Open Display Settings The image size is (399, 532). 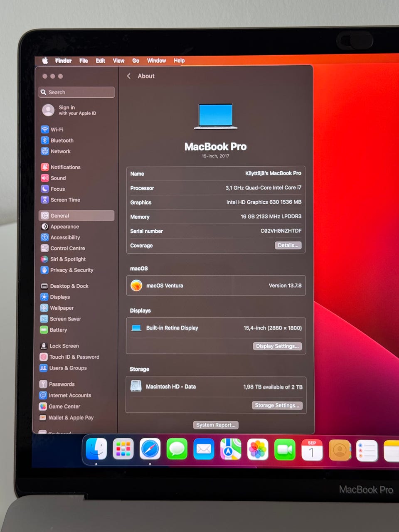pos(277,346)
